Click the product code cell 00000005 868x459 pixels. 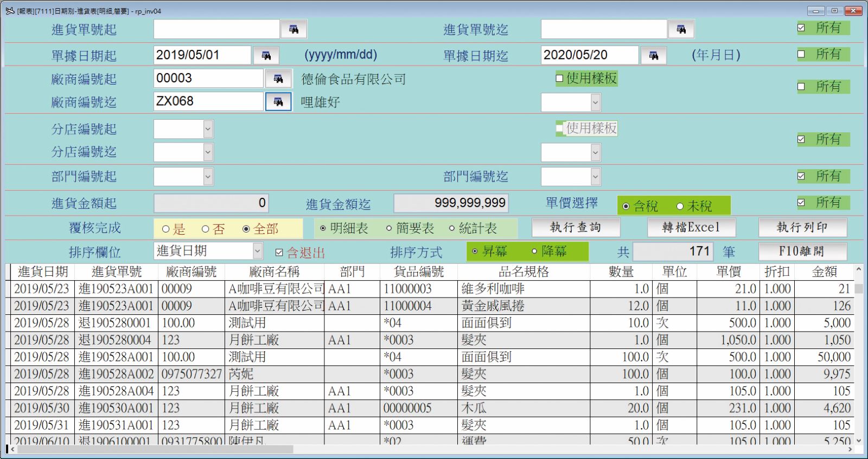coord(419,408)
